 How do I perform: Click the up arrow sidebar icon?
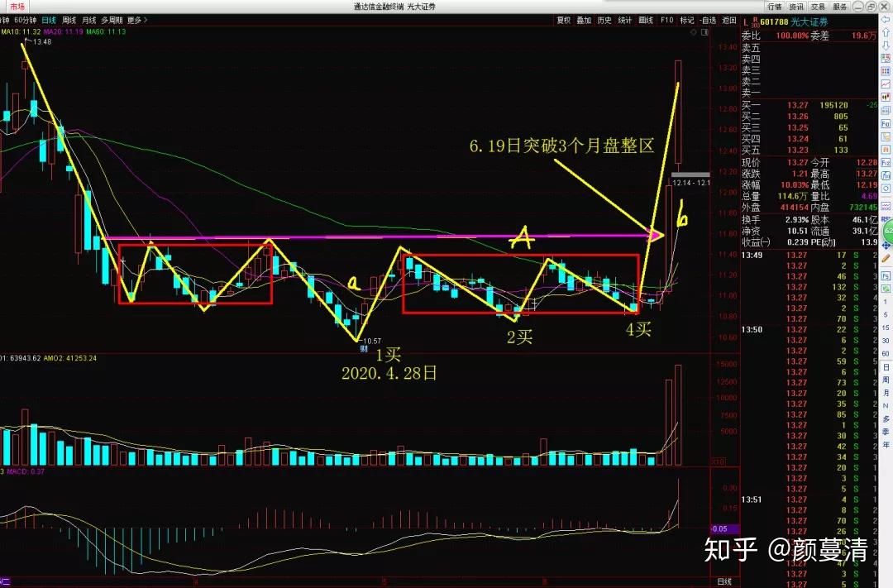(x=886, y=32)
